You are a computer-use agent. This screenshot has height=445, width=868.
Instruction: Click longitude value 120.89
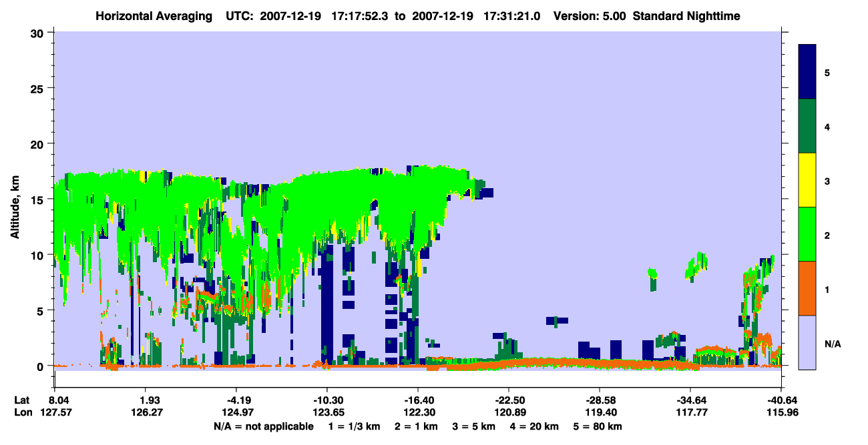tap(509, 413)
